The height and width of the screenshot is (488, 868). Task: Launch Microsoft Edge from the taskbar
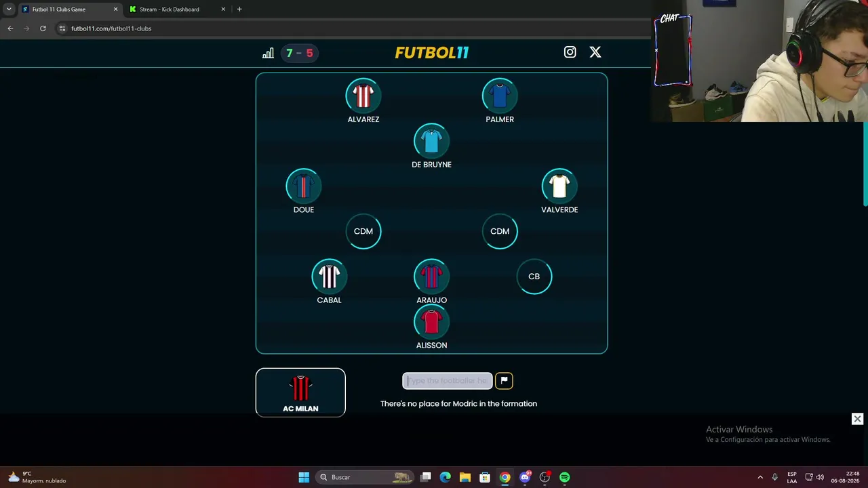445,477
